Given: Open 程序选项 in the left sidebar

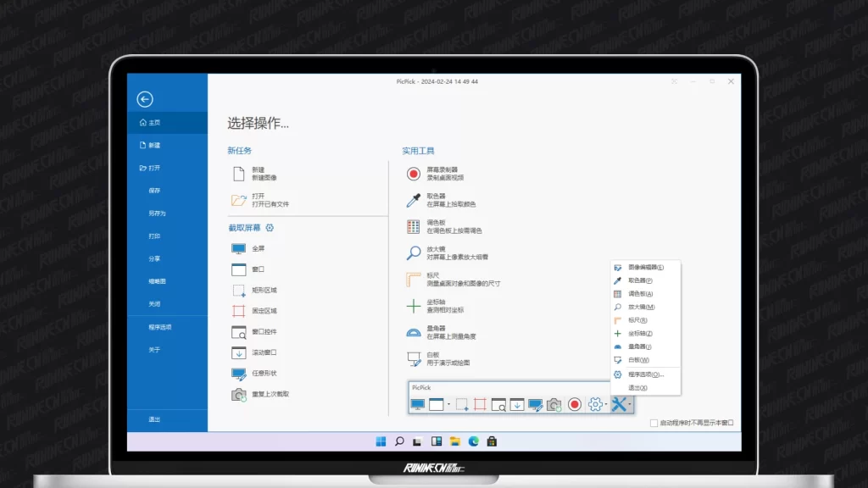Looking at the screenshot, I should [x=159, y=327].
